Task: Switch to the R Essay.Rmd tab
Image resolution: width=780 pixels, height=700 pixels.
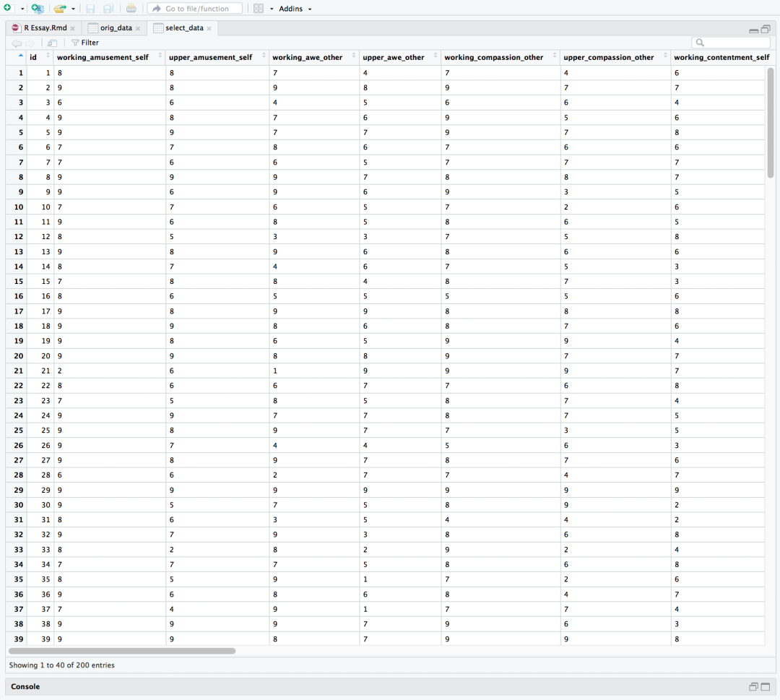Action: click(45, 28)
